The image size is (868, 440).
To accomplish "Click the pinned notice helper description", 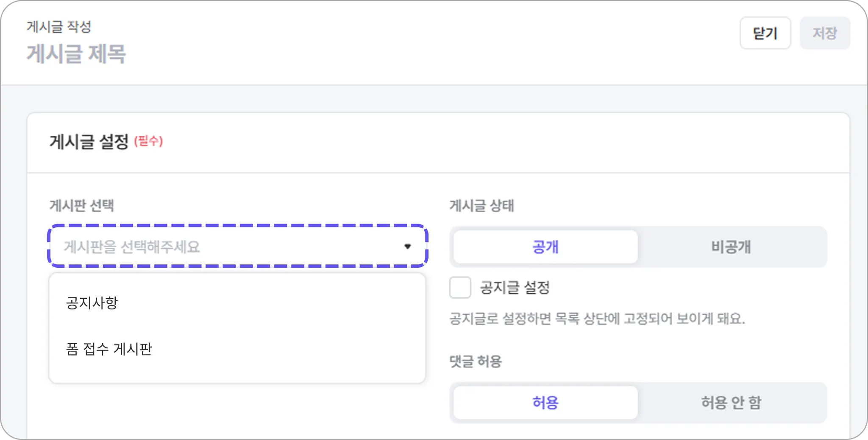I will click(x=597, y=319).
